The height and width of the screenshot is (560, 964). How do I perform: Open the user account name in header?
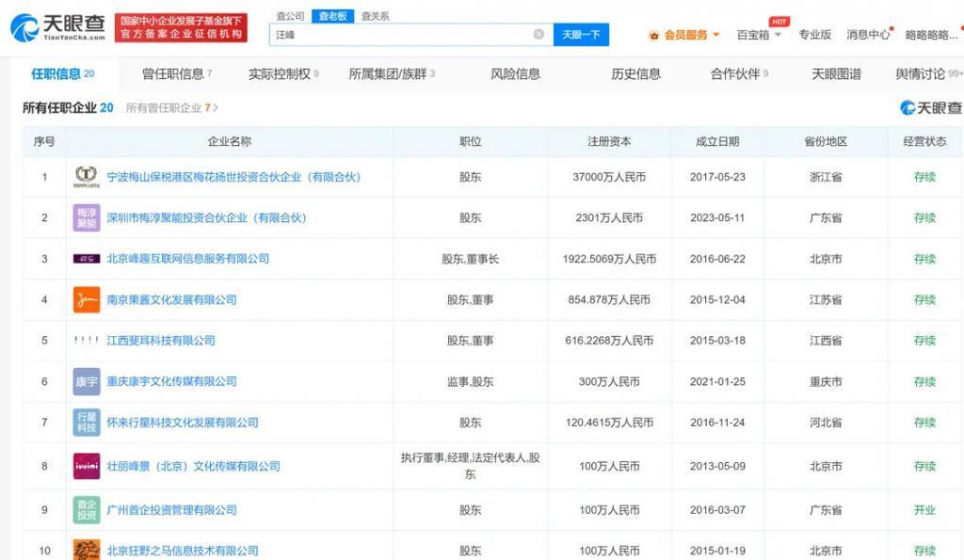pos(931,35)
